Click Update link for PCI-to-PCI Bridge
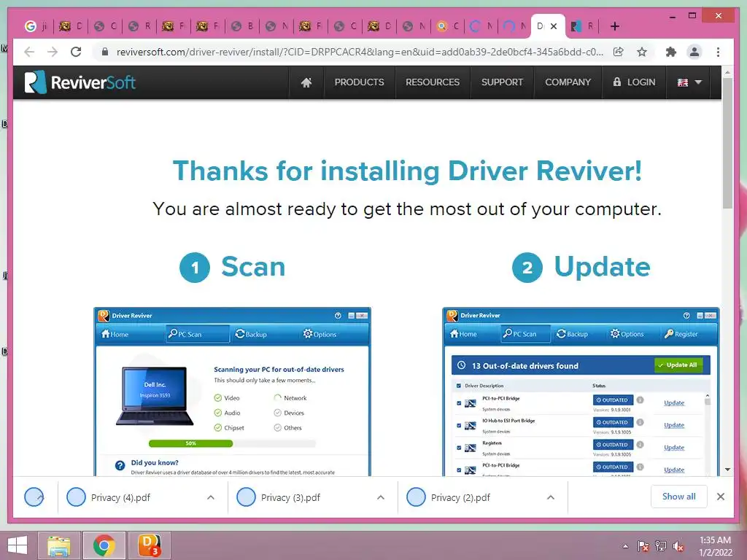This screenshot has width=747, height=560. point(674,402)
